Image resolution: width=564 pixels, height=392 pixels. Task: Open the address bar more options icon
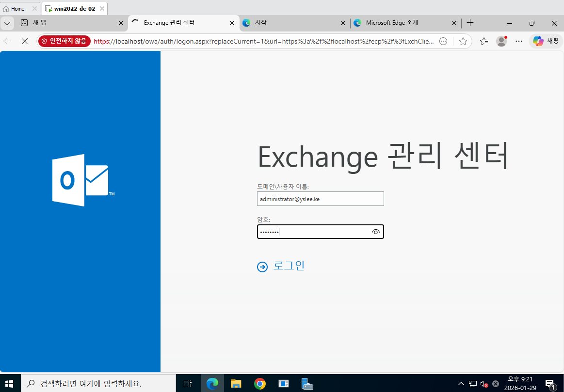444,41
